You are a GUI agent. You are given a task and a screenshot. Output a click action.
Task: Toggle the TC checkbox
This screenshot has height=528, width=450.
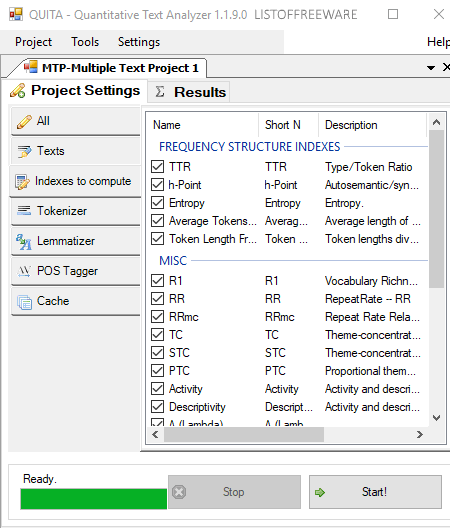158,334
